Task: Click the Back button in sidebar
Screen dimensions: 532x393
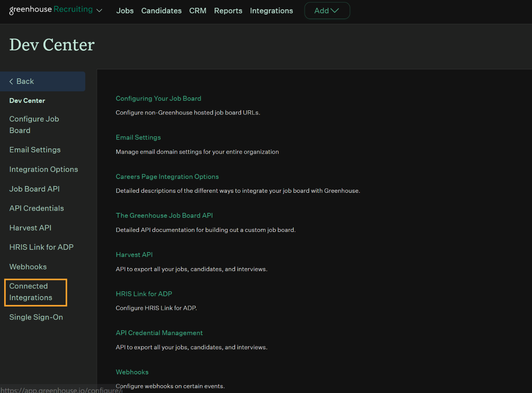Action: click(x=42, y=81)
